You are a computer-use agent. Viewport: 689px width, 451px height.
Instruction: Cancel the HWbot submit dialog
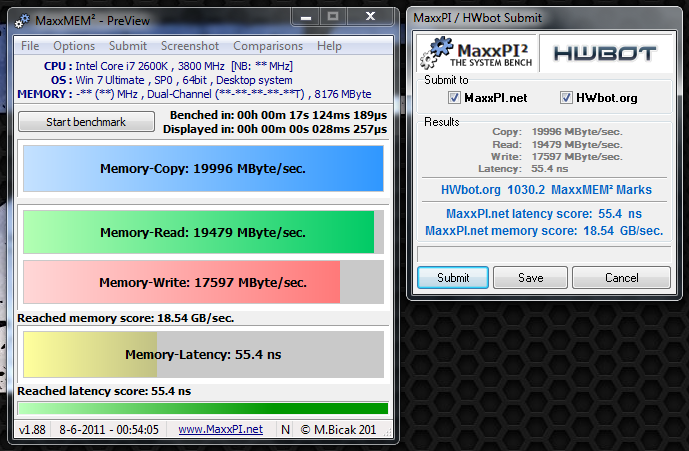coord(620,277)
